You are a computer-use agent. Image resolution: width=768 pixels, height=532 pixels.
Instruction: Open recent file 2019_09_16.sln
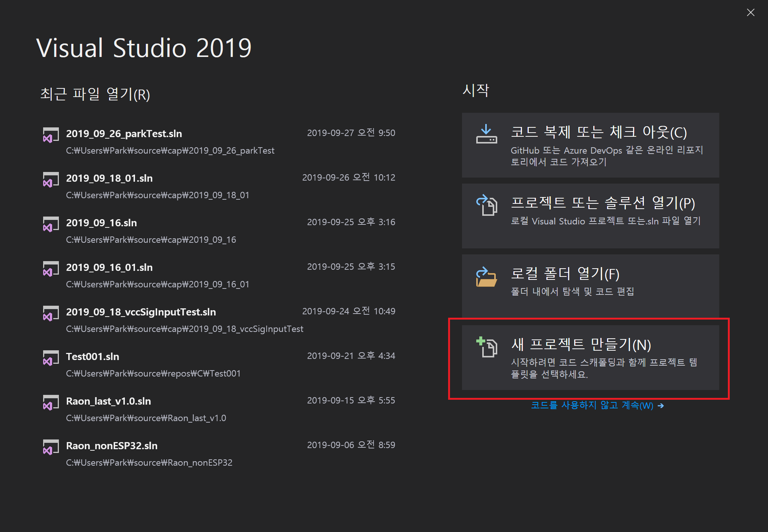click(101, 223)
